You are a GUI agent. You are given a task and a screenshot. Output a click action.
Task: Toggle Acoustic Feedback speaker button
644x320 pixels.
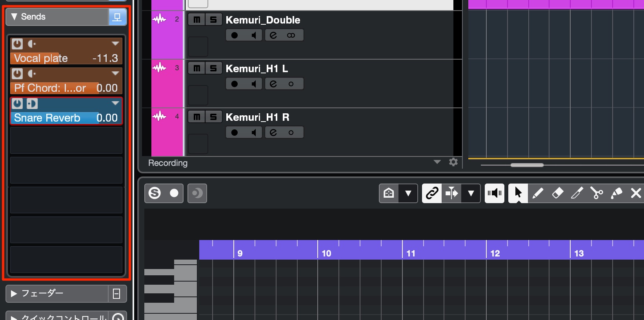[x=495, y=193]
